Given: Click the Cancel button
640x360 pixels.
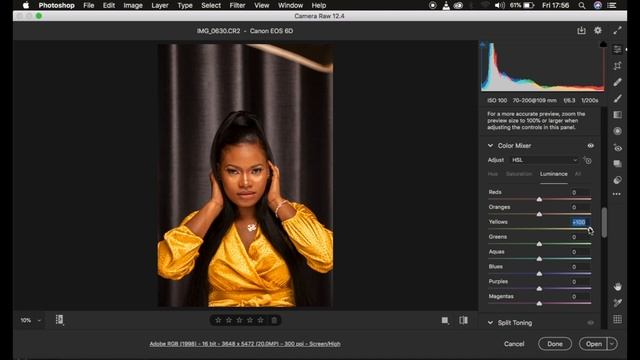Looking at the screenshot, I should click(x=514, y=344).
